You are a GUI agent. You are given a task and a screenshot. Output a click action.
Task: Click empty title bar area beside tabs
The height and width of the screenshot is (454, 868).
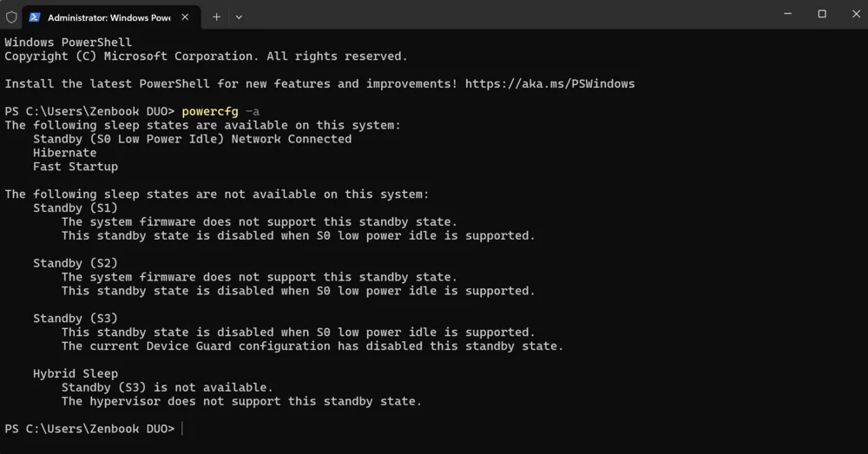click(498, 15)
